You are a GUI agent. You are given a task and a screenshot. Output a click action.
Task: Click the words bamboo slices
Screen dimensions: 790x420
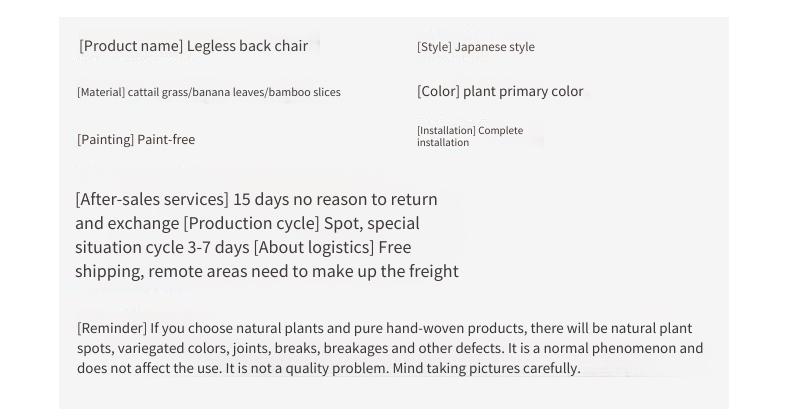tap(304, 92)
